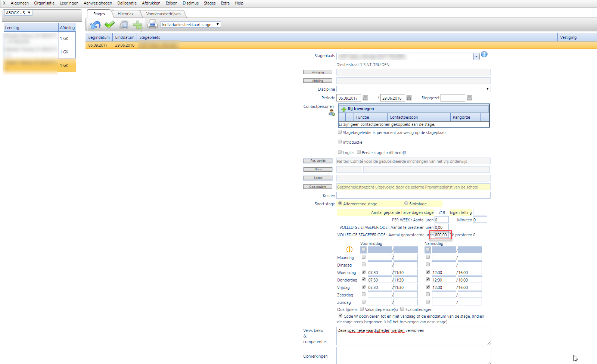Click the printer icon in toolbar
The width and height of the screenshot is (597, 364).
(152, 25)
